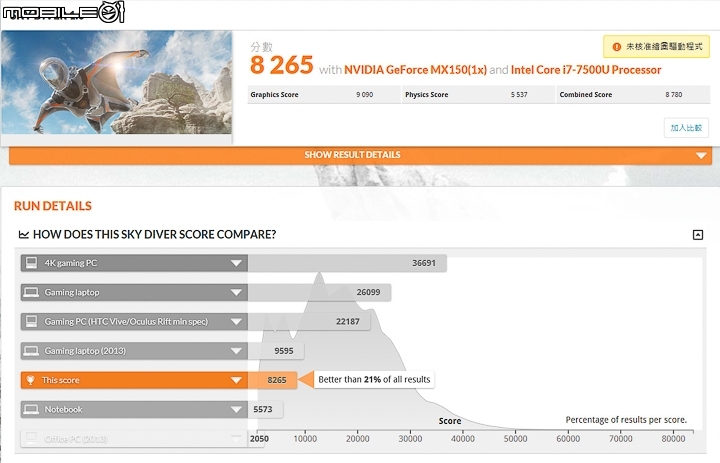The width and height of the screenshot is (720, 463).
Task: Open the Sky Diver benchmark thumbnail image
Action: coord(117,83)
